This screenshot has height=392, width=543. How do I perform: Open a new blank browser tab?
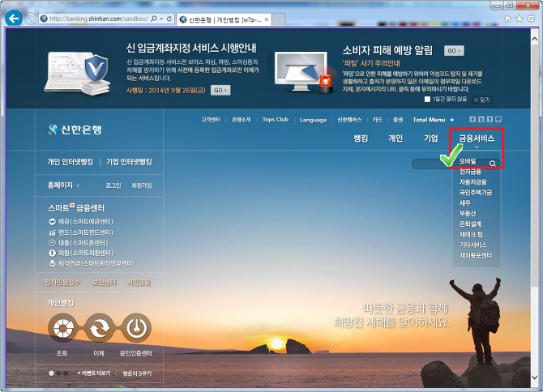279,19
